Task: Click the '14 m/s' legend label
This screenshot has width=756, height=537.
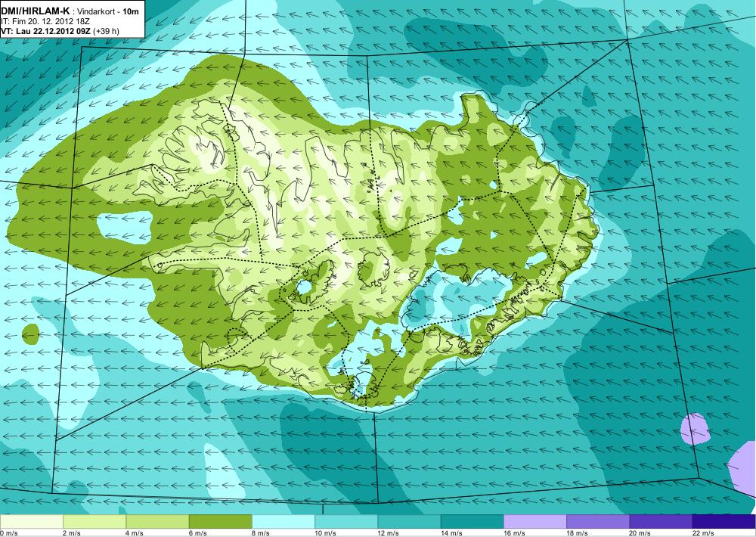Action: point(451,533)
